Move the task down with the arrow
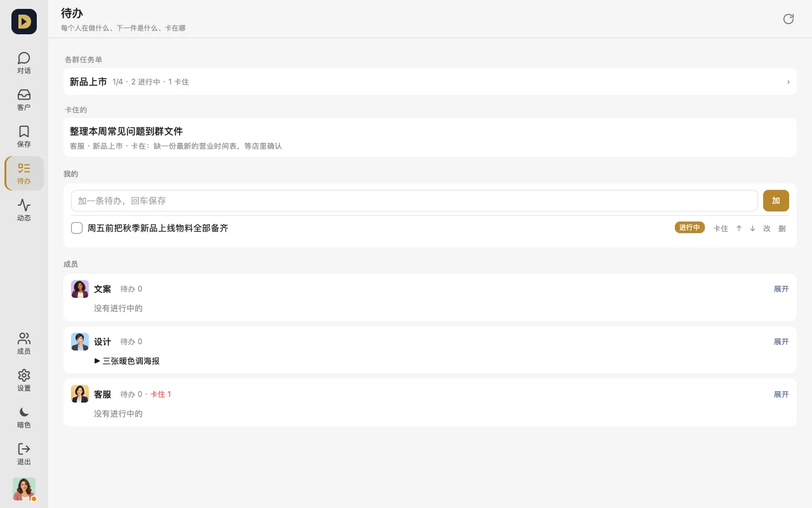 point(752,229)
